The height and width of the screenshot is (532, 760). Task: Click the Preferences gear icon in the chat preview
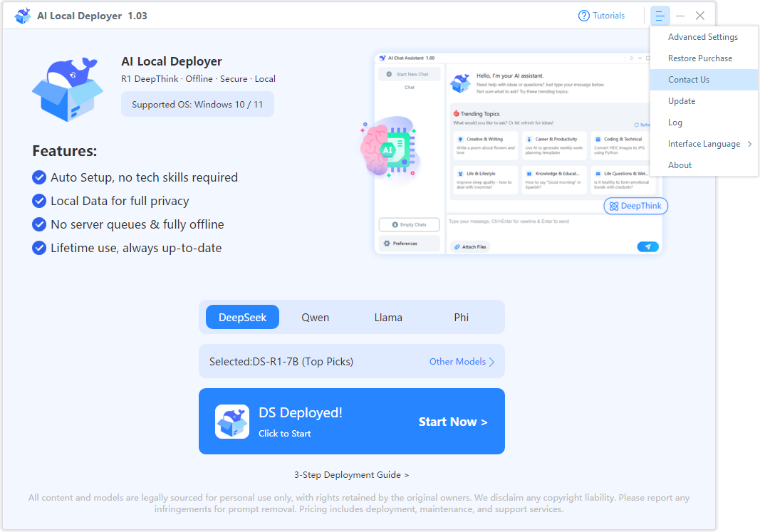(387, 243)
